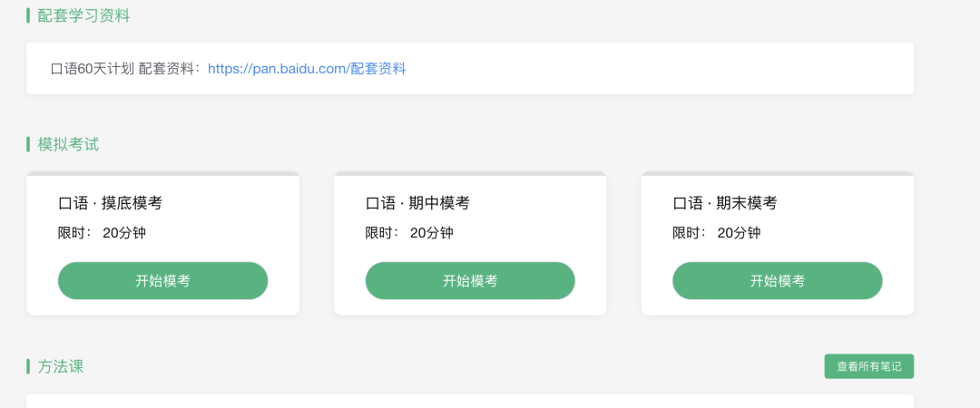Click the 方法课 section heading
This screenshot has width=980, height=408.
61,367
